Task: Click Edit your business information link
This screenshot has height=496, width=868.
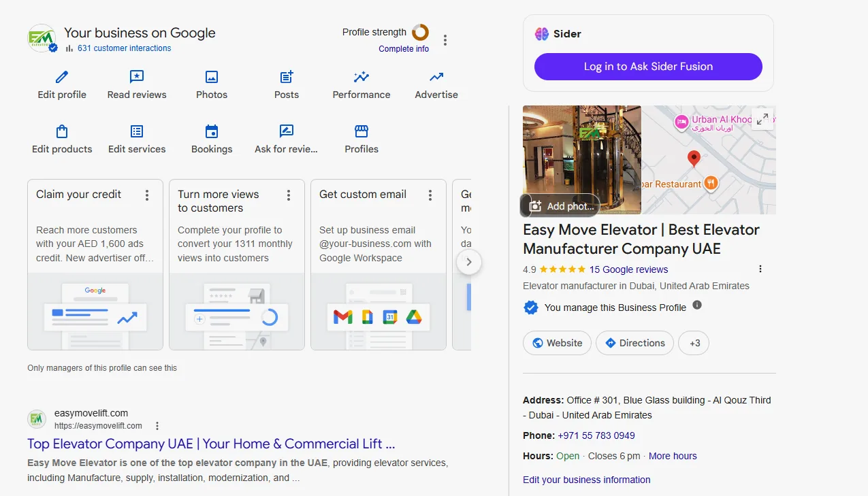Action: pyautogui.click(x=586, y=480)
